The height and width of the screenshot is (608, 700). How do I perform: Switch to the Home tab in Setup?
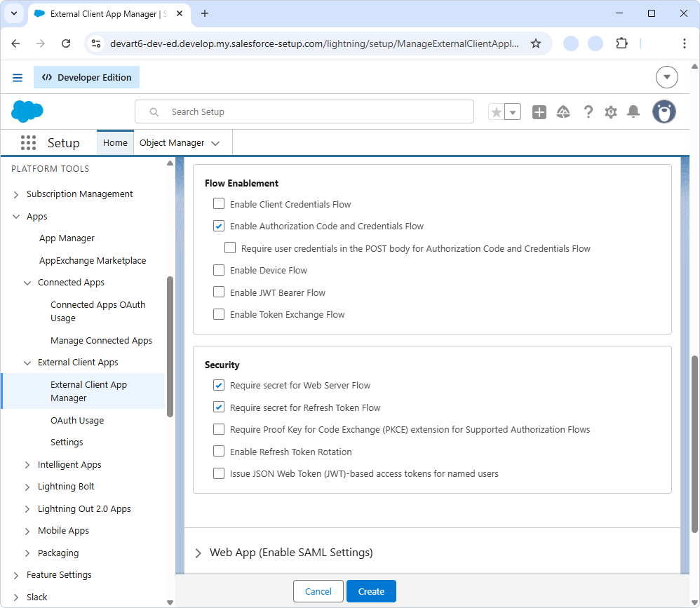pos(114,142)
